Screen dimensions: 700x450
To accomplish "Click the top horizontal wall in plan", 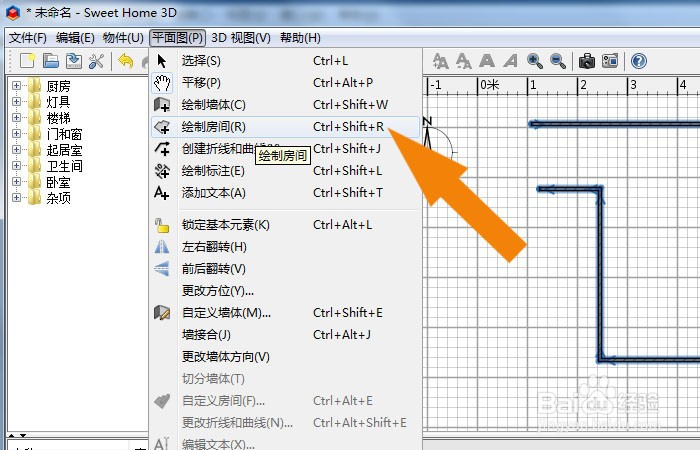I will 614,124.
